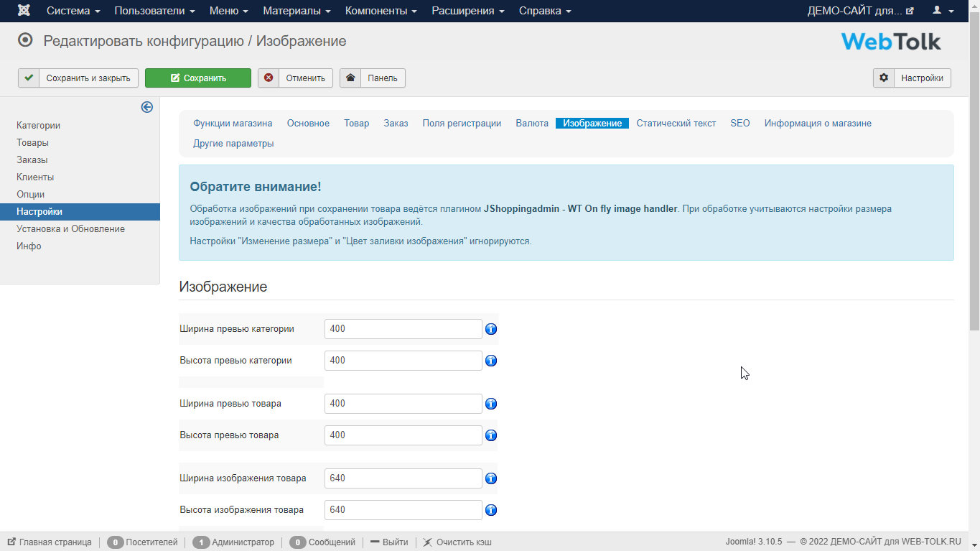Click the WebTolk logo
The height and width of the screenshot is (551, 980).
click(x=890, y=42)
